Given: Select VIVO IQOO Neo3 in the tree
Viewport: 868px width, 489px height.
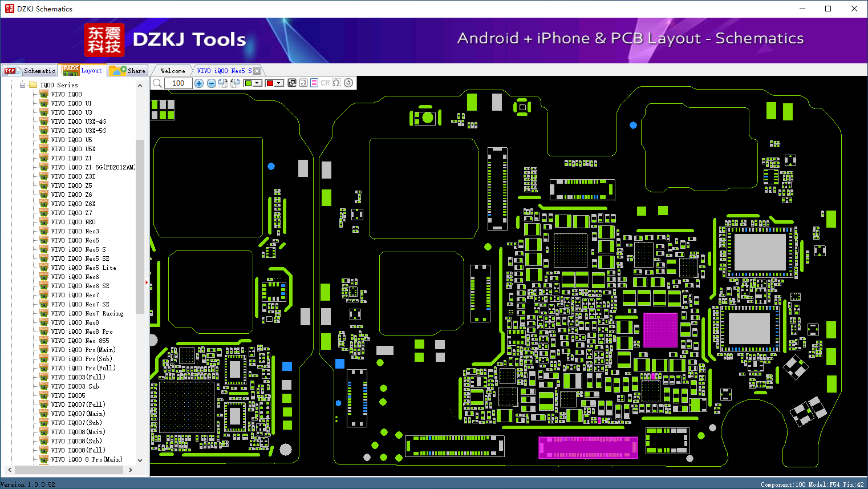Looking at the screenshot, I should click(75, 231).
